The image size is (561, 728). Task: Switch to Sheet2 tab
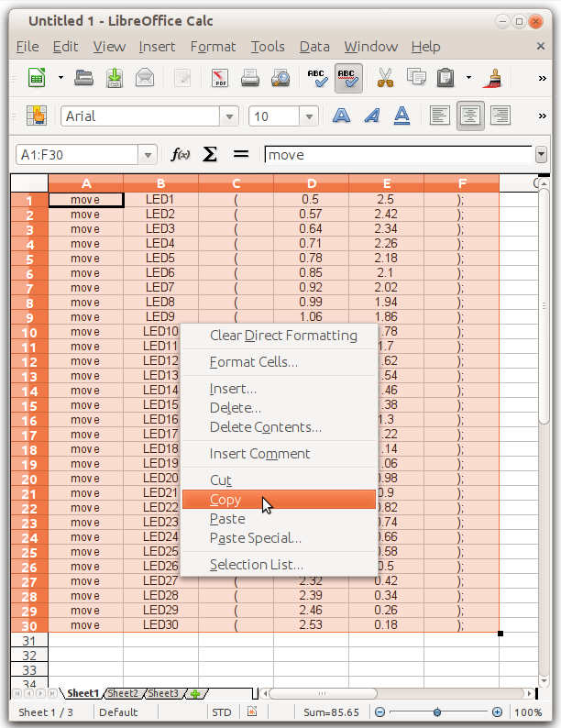pos(123,694)
